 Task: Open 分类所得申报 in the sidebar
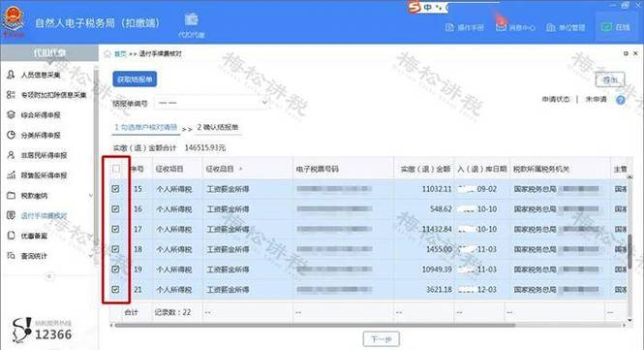click(x=41, y=136)
